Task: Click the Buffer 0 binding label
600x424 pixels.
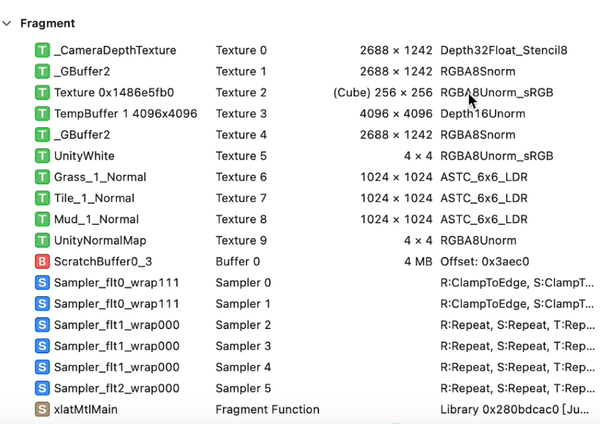Action: [237, 262]
